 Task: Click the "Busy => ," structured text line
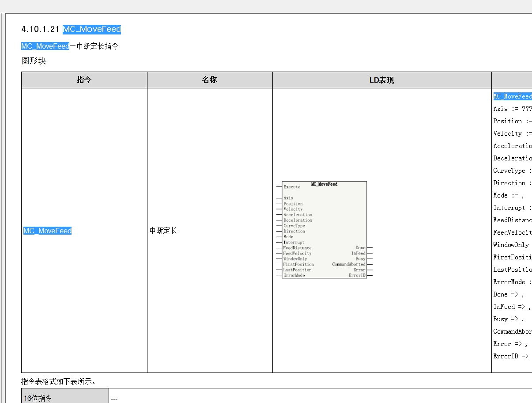[x=508, y=319]
